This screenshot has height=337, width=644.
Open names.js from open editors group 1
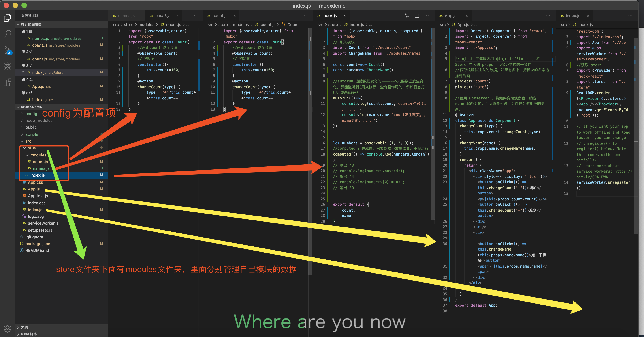tap(61, 38)
